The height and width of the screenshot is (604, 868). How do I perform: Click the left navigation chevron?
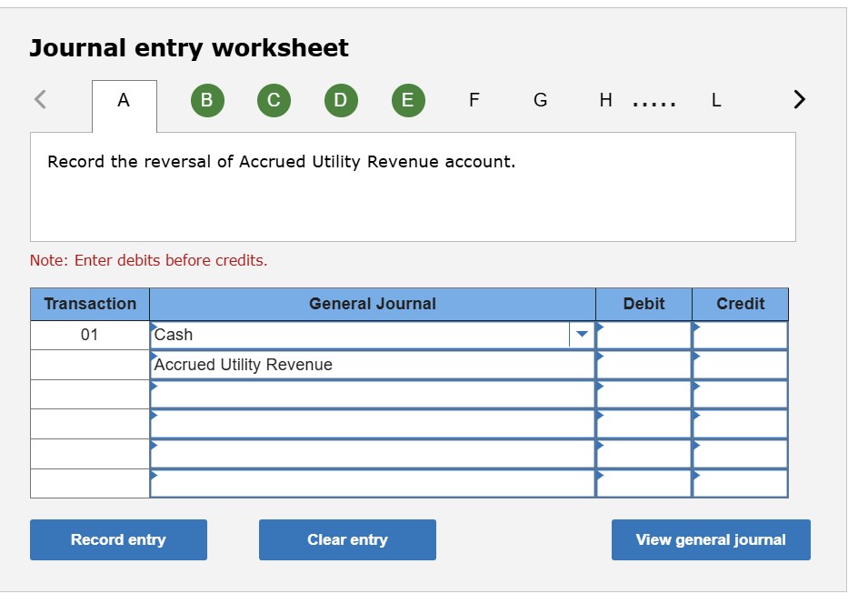click(39, 99)
